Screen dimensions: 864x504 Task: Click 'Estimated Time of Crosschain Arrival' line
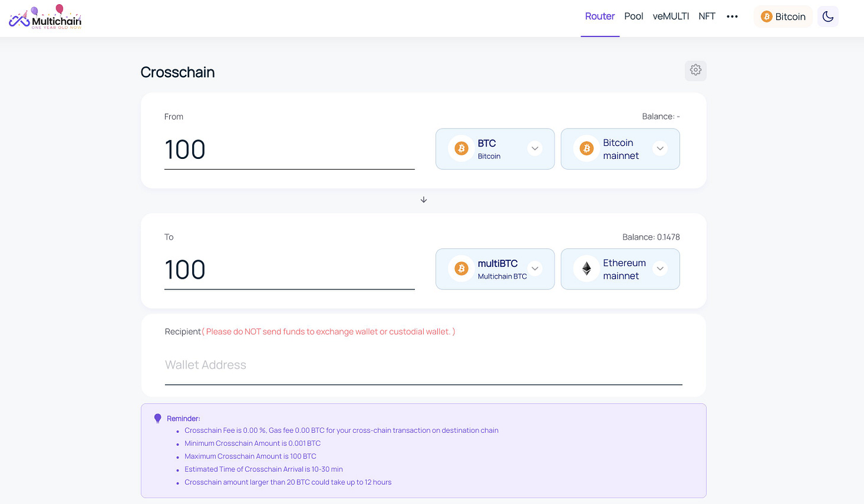[x=263, y=470]
